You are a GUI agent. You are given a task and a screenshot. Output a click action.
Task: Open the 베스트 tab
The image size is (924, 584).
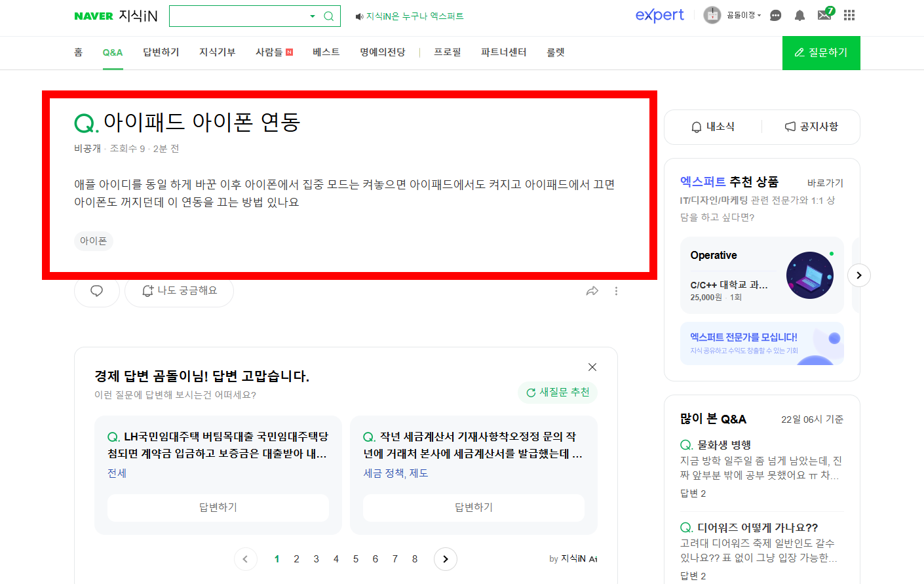[326, 52]
